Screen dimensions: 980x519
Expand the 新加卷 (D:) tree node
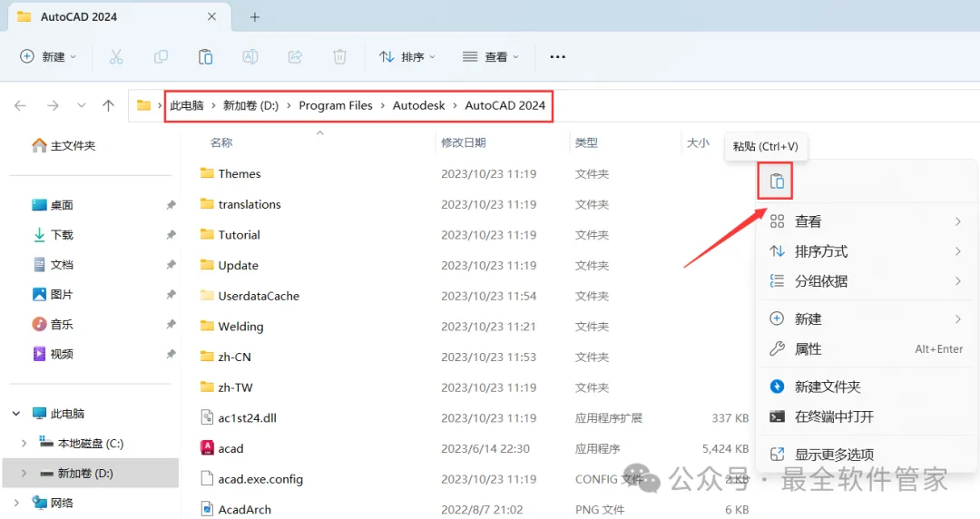24,474
